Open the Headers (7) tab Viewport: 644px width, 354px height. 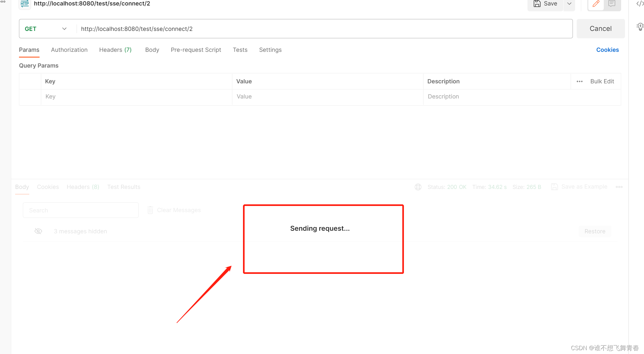(x=115, y=50)
